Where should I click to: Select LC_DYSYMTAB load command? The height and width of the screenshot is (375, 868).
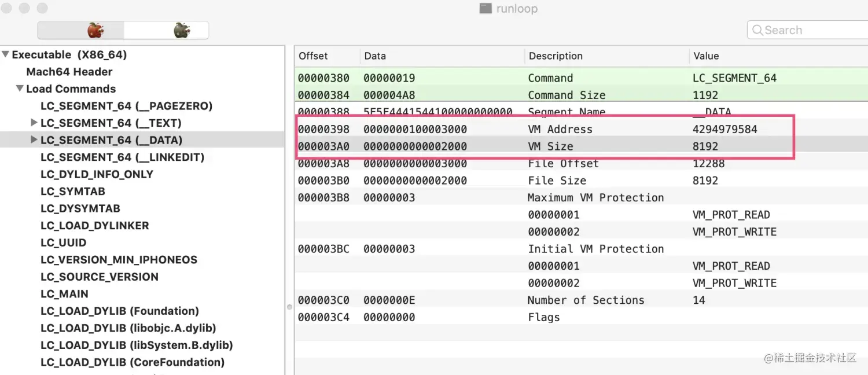click(x=80, y=208)
